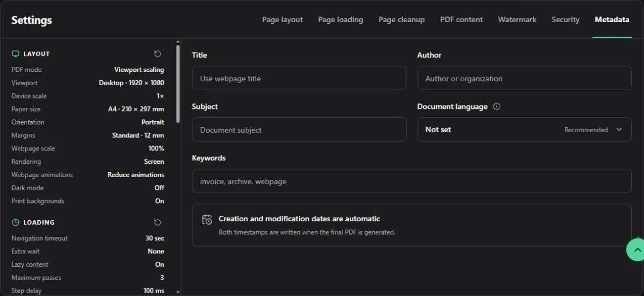
Task: Click the green scroll-to-top arrow button
Action: [636, 250]
